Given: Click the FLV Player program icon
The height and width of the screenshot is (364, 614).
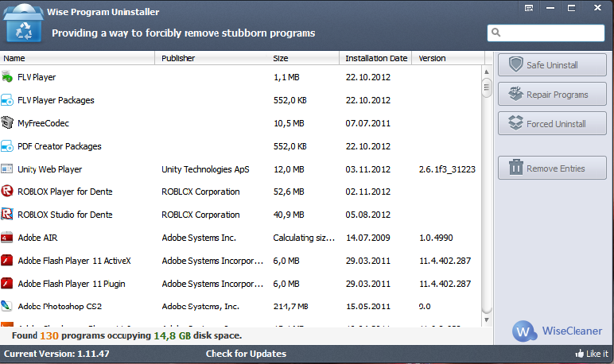Looking at the screenshot, I should 8,78.
